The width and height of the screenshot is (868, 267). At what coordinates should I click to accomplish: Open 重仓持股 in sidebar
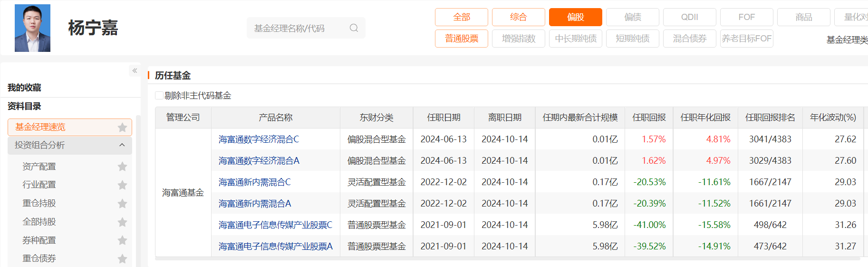[39, 203]
